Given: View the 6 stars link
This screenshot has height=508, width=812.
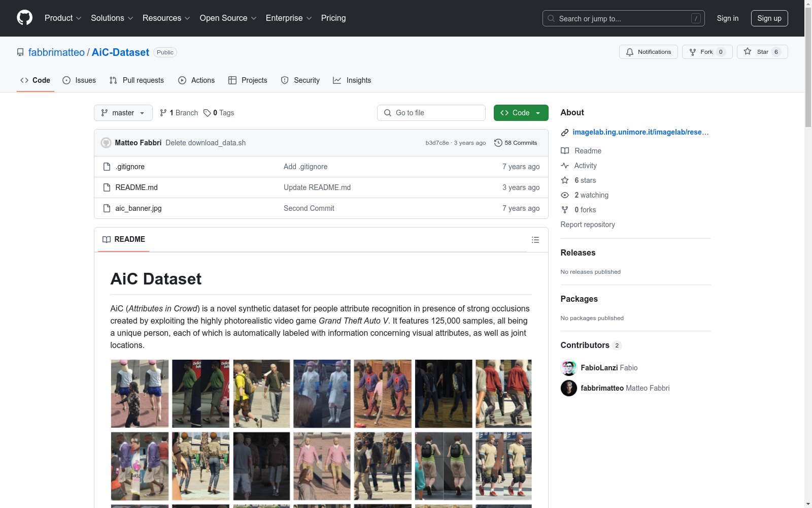Looking at the screenshot, I should [x=579, y=180].
